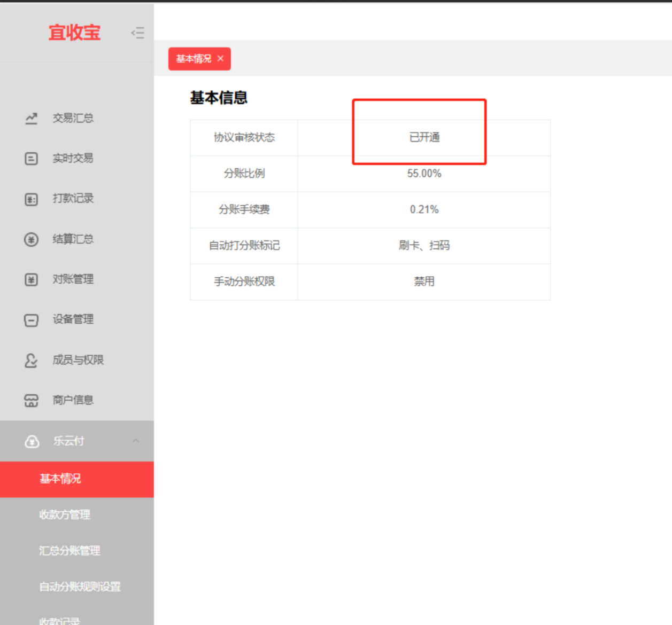Click the 分账手续费 label cell
The height and width of the screenshot is (625, 672).
[244, 209]
